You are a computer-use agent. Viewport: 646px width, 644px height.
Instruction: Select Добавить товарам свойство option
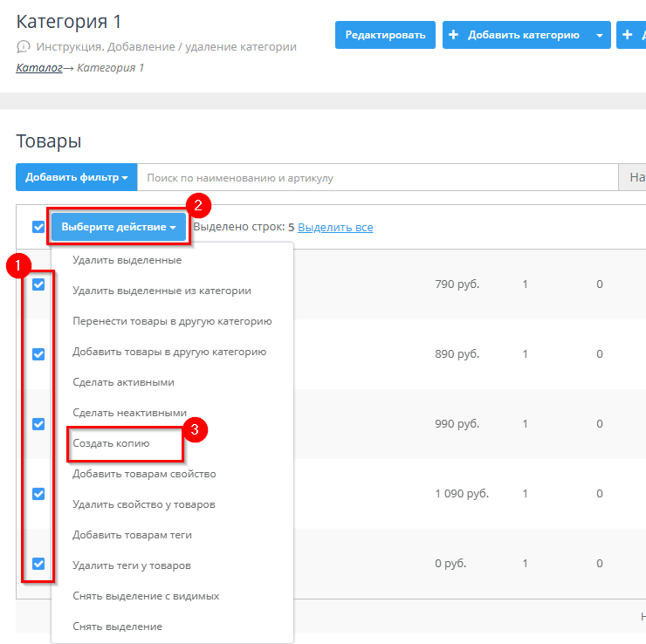[x=144, y=474]
